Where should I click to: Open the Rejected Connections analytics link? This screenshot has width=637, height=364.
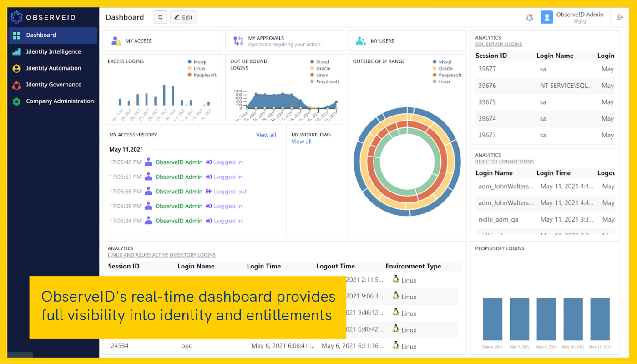[x=505, y=162]
